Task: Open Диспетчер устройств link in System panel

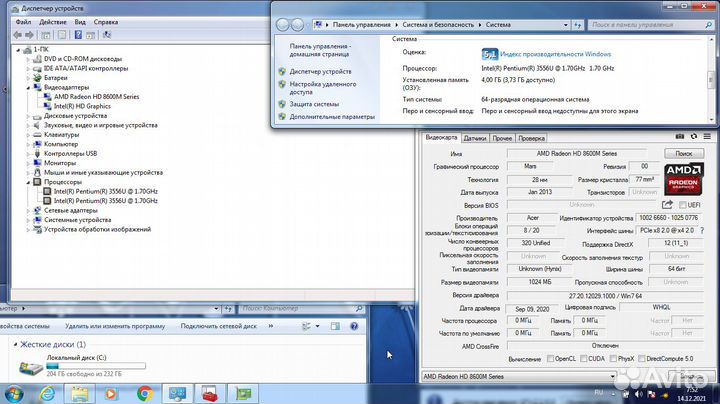Action: (321, 72)
